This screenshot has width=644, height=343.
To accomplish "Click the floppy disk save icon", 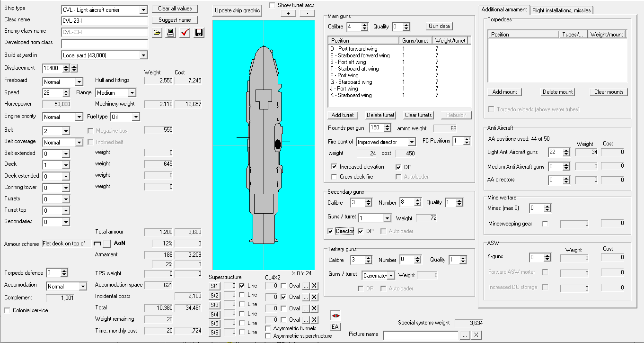I will [x=199, y=33].
